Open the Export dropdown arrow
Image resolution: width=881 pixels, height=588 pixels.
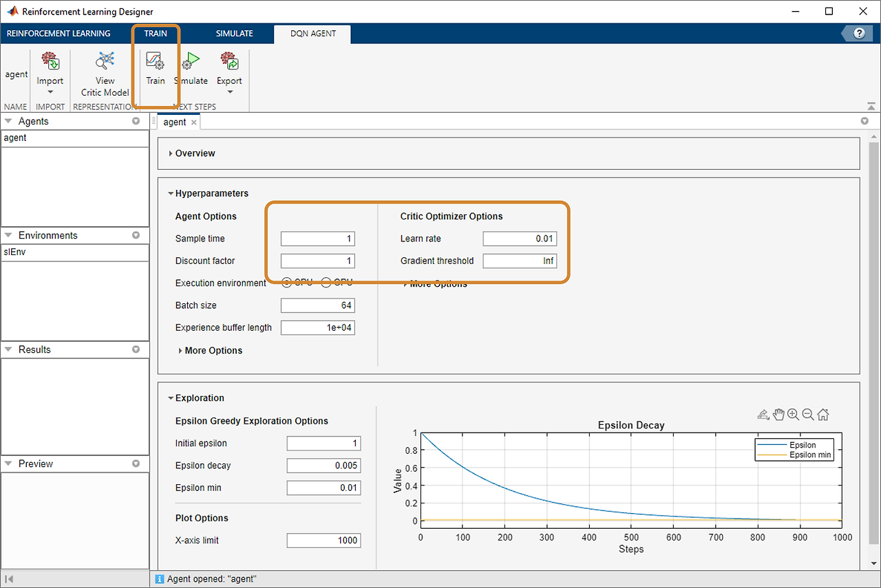click(x=229, y=92)
